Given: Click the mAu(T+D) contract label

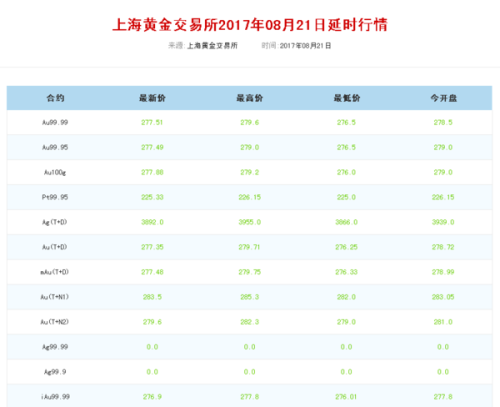Looking at the screenshot, I should click(55, 272).
